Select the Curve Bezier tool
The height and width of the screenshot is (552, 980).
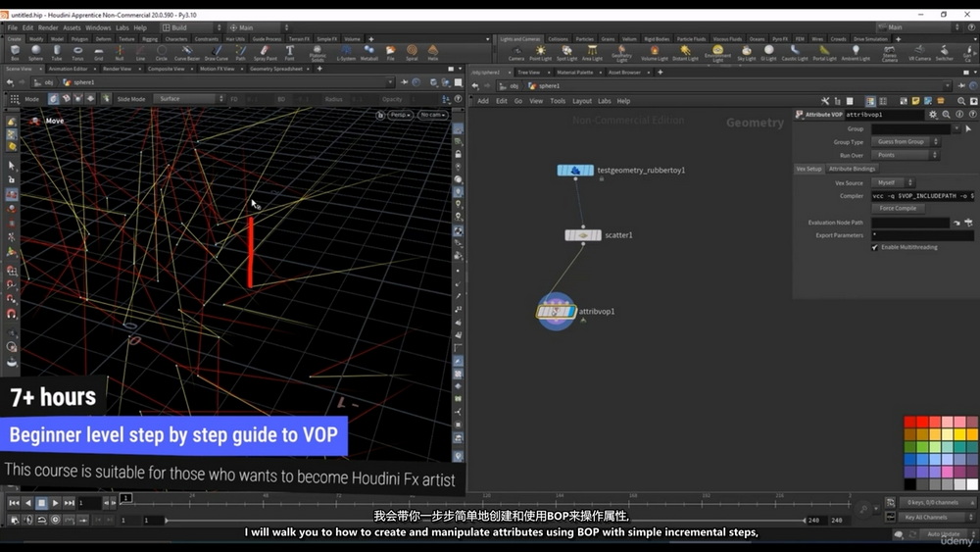click(x=186, y=53)
